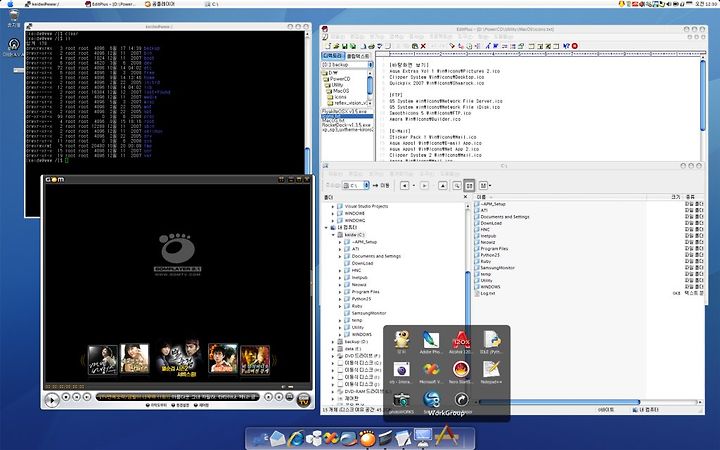Expand data (E:) in the folder tree

tap(333, 349)
